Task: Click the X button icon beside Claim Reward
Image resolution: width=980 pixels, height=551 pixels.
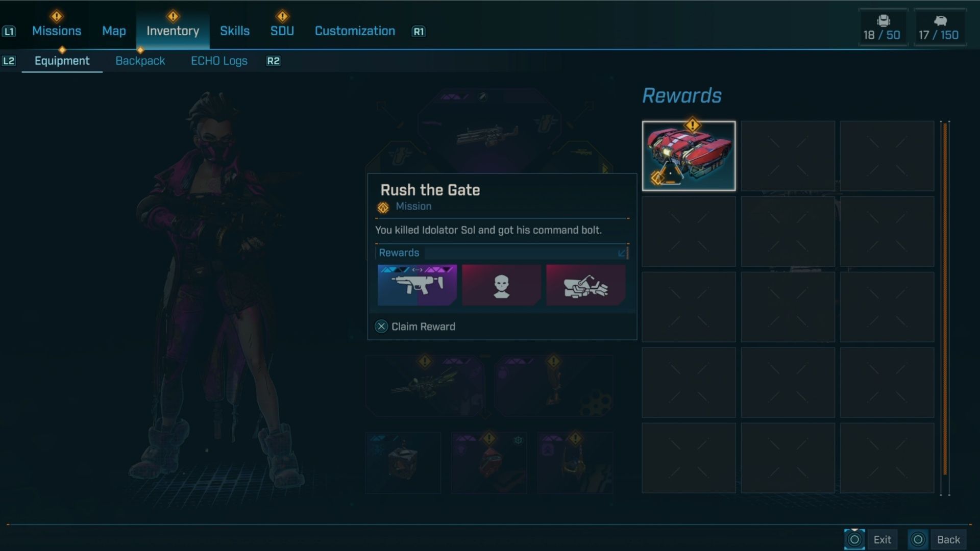Action: click(381, 327)
